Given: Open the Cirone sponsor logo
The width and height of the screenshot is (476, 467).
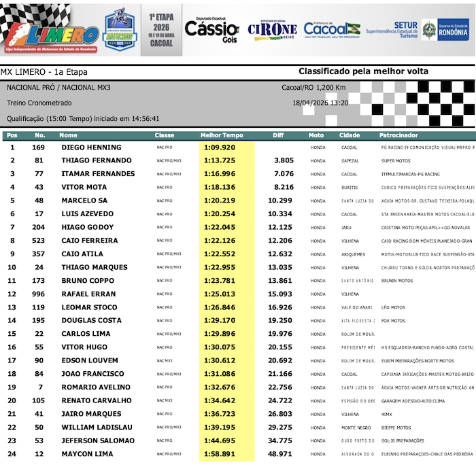Looking at the screenshot, I should coord(272,29).
